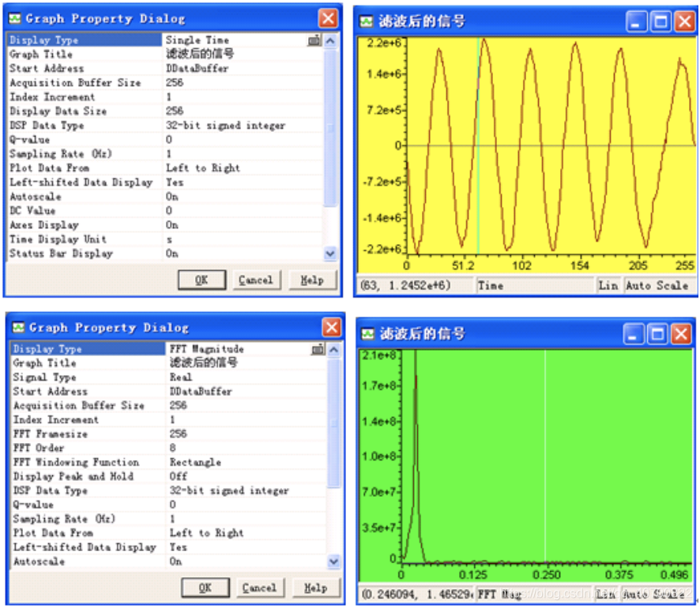
Task: Select Acquisition Buffer Size value 256 in top dialog
Action: click(x=175, y=83)
